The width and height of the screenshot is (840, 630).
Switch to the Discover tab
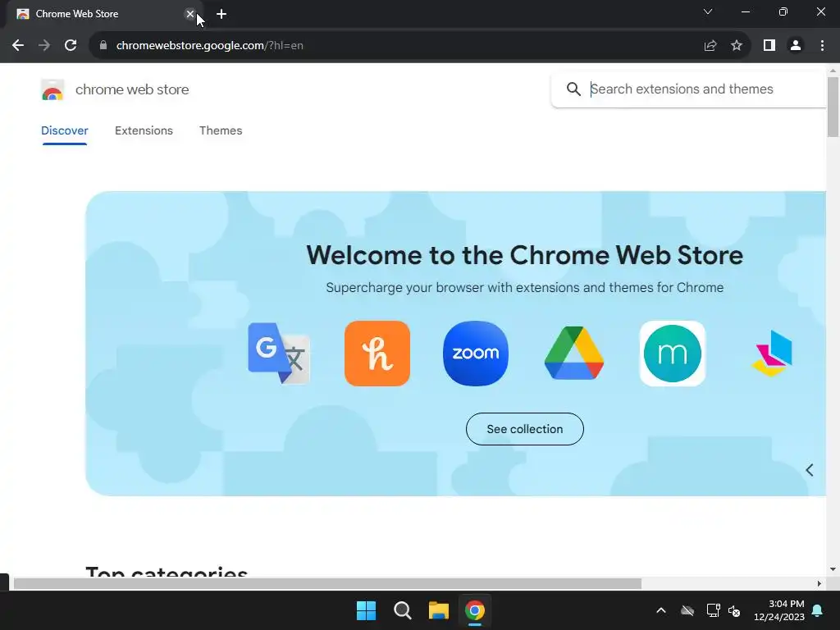pos(64,130)
